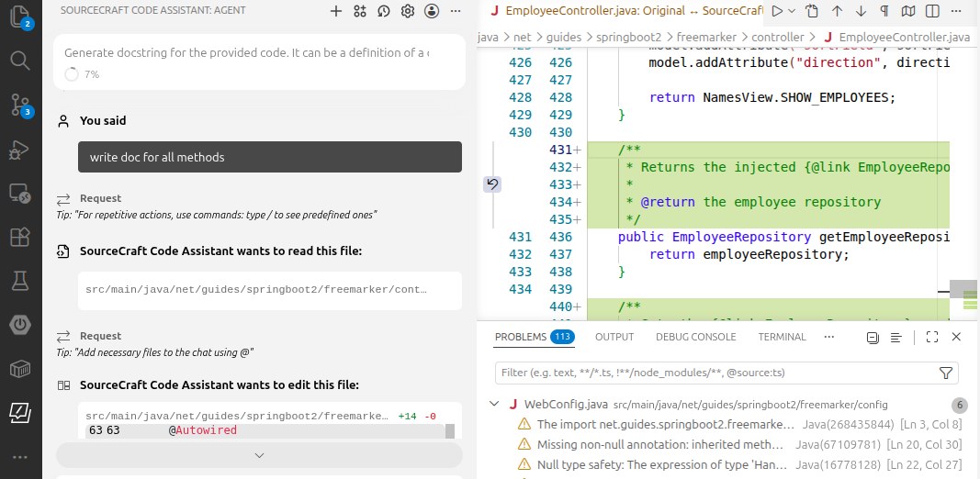Viewport: 980px width, 479px height.
Task: Click the problems filter text field
Action: tap(715, 373)
